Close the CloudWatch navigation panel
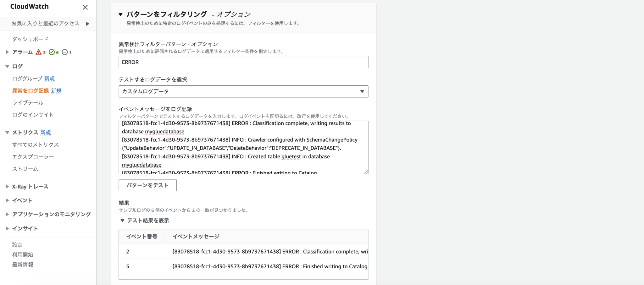Viewport: 644px width, 285px height. point(85,7)
